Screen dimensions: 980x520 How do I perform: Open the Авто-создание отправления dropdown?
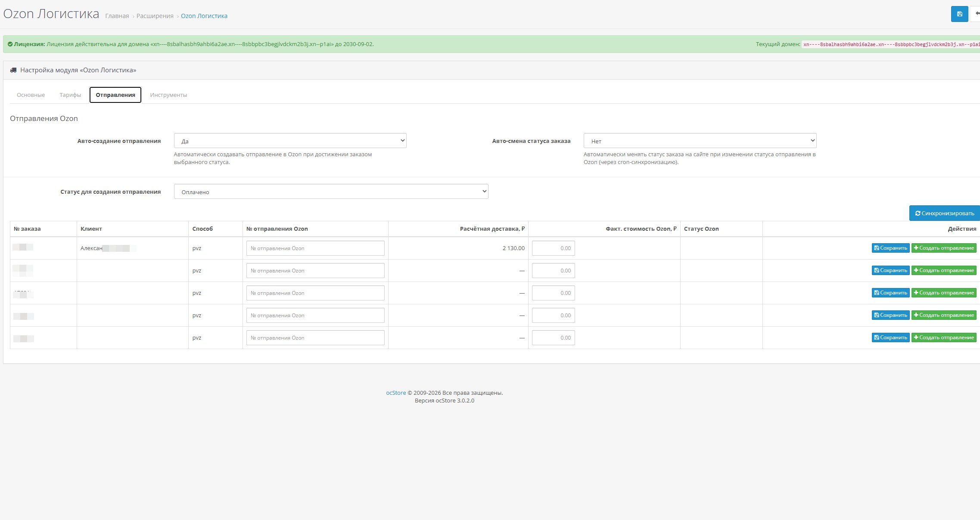290,141
